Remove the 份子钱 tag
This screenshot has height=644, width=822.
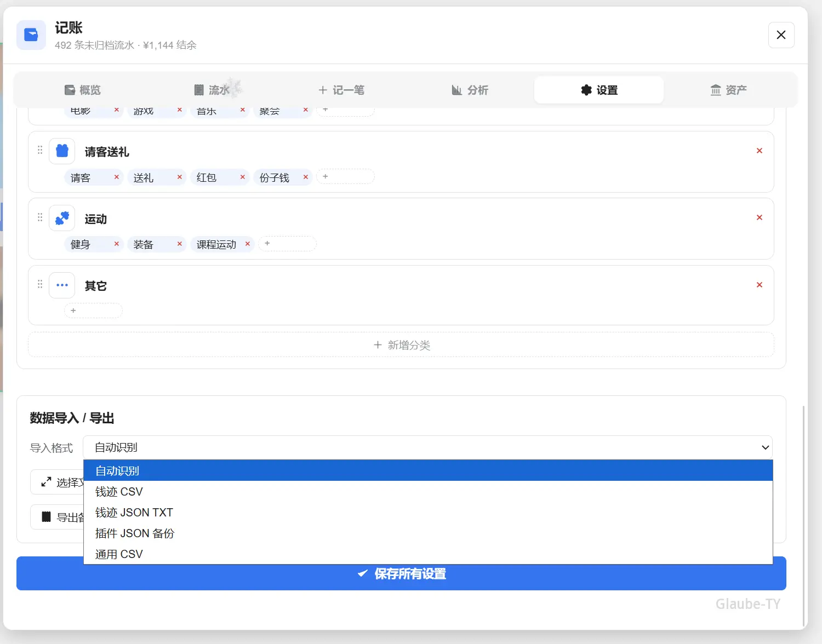point(306,177)
